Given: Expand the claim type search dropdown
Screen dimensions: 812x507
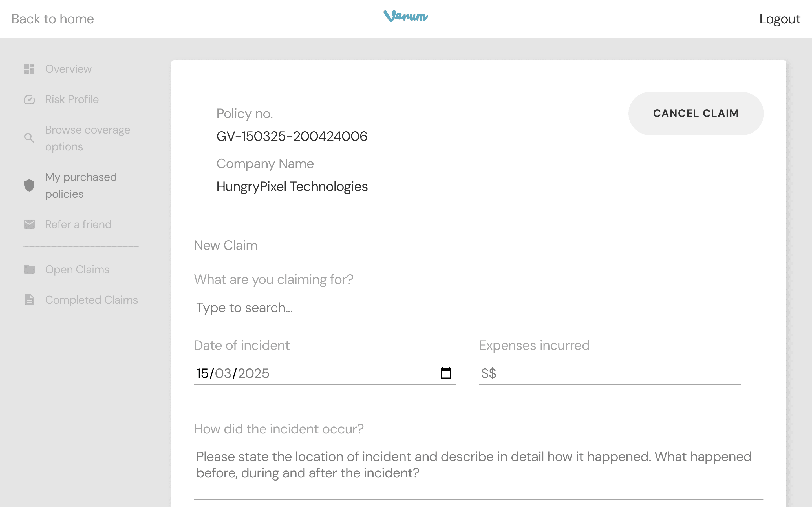Looking at the screenshot, I should [x=478, y=308].
